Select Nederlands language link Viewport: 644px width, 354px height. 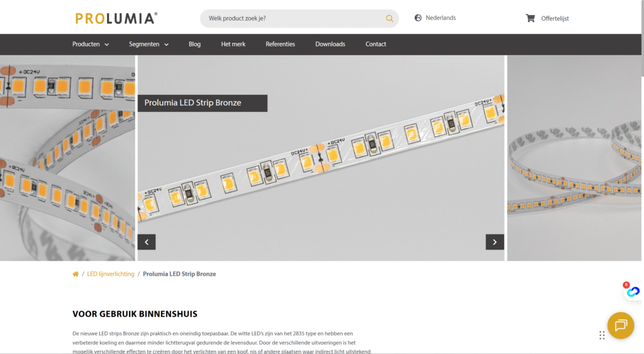(x=441, y=18)
